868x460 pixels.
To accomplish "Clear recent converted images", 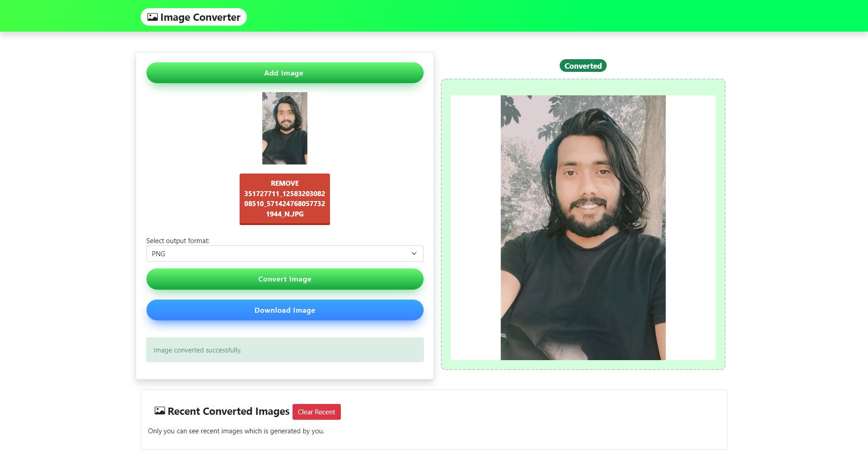I will (x=316, y=412).
